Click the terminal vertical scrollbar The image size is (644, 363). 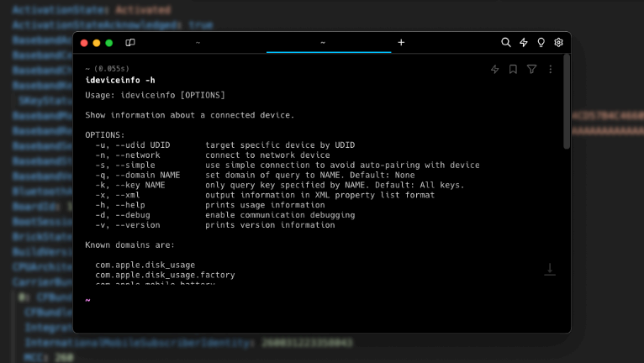(567, 102)
